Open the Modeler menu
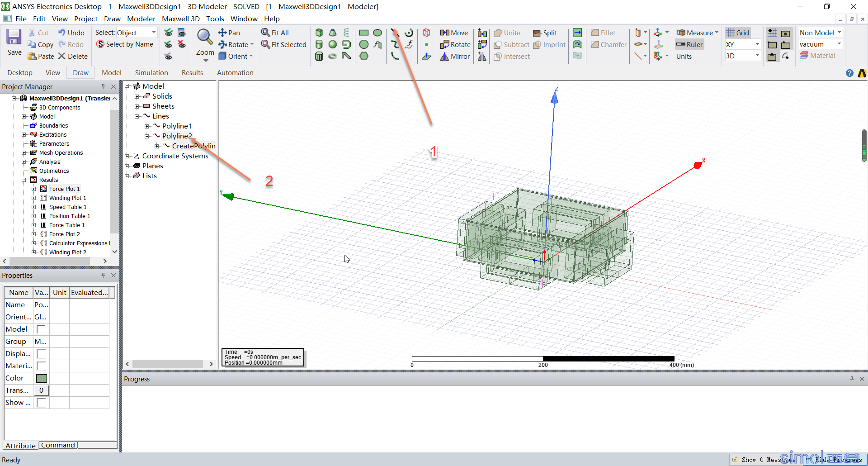Screen dimensions: 868x466 tap(141, 19)
